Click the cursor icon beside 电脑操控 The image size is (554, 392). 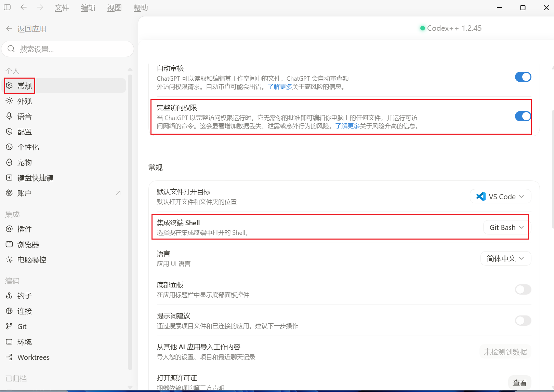tap(9, 260)
